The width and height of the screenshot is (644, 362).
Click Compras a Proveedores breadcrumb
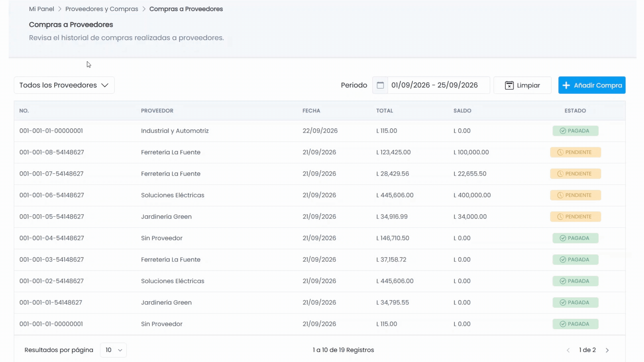point(186,9)
